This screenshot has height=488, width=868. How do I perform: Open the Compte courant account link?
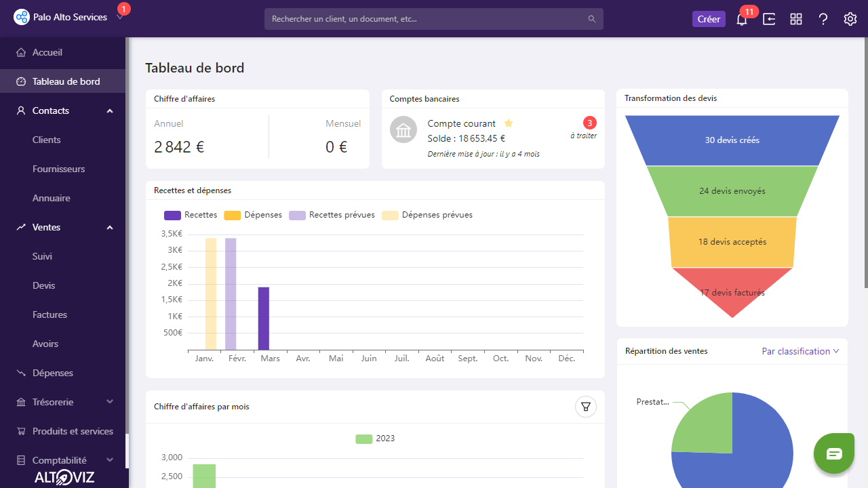tap(461, 123)
